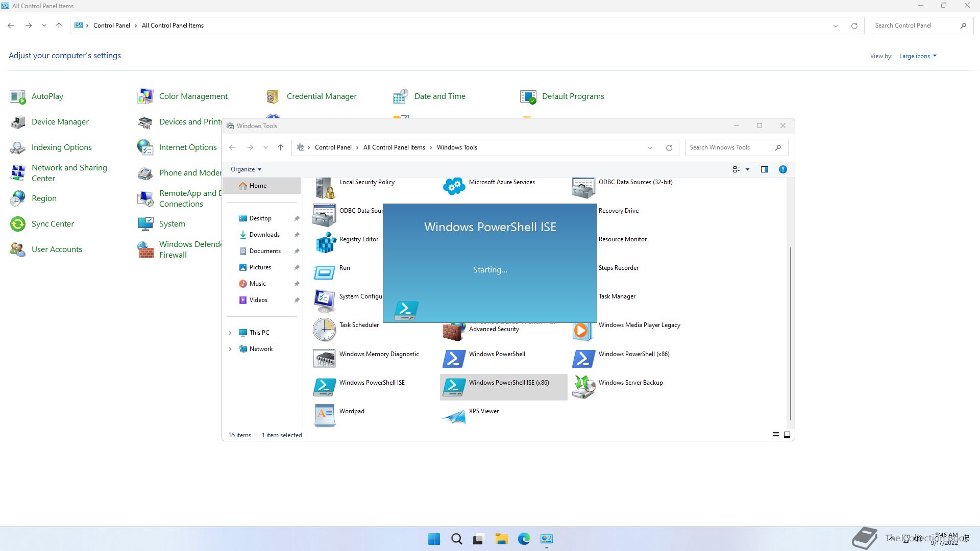Open the Organize dropdown menu
Viewport: 980px width, 551px height.
(x=246, y=169)
